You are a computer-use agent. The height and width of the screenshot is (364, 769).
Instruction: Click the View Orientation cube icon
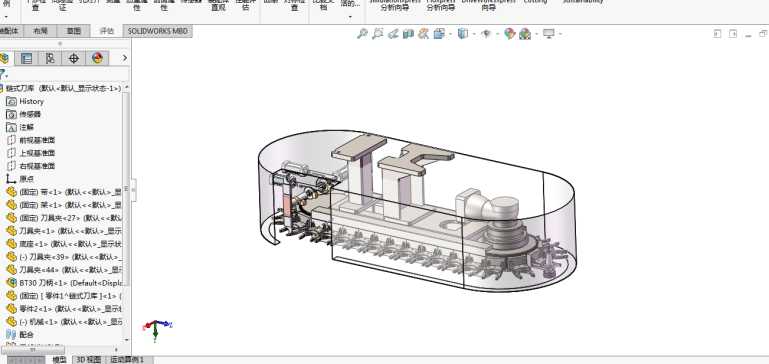tap(439, 34)
